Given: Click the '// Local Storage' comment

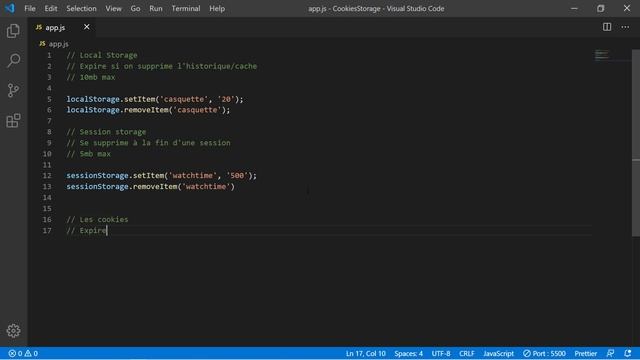Looking at the screenshot, I should [x=102, y=55].
